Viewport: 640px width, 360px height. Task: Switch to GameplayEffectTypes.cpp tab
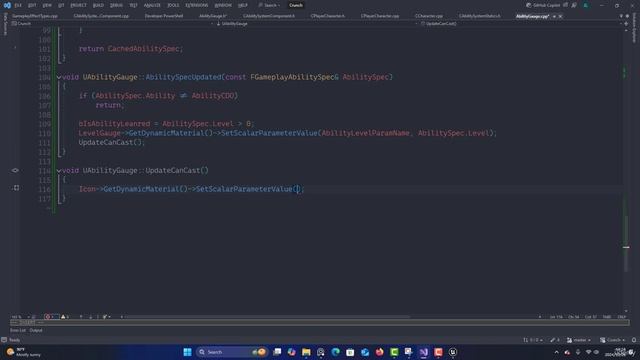(x=35, y=16)
